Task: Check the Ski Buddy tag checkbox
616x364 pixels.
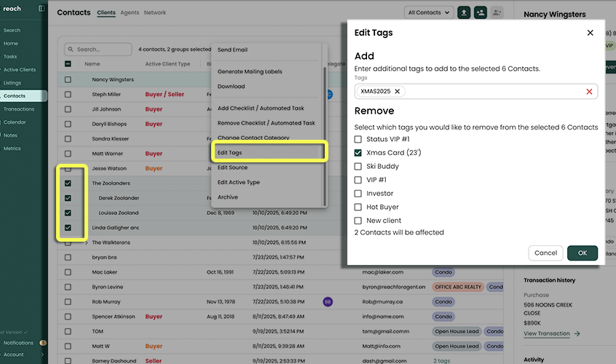Action: (x=358, y=167)
